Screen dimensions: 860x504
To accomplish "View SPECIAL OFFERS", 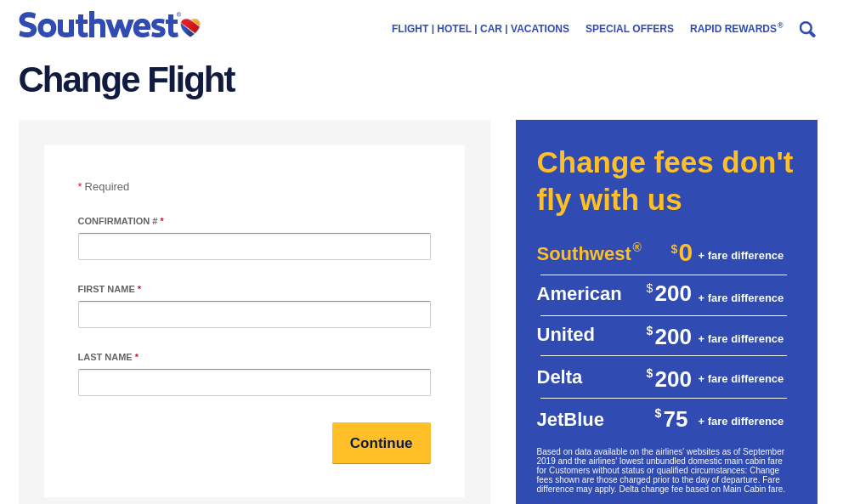I will click(x=629, y=29).
